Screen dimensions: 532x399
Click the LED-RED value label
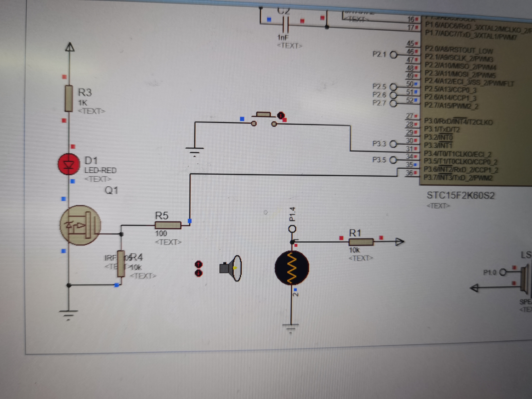[100, 170]
